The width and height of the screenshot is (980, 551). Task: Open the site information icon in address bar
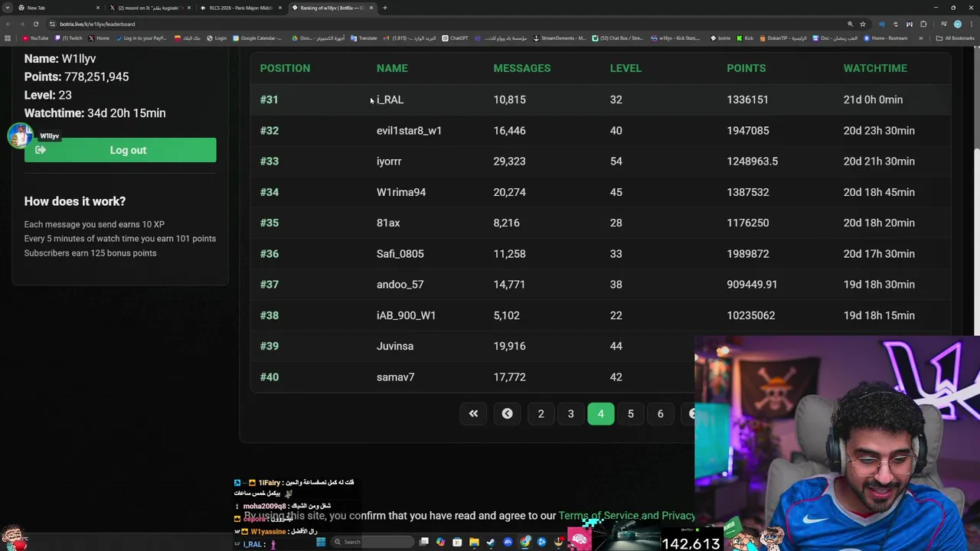coord(52,24)
